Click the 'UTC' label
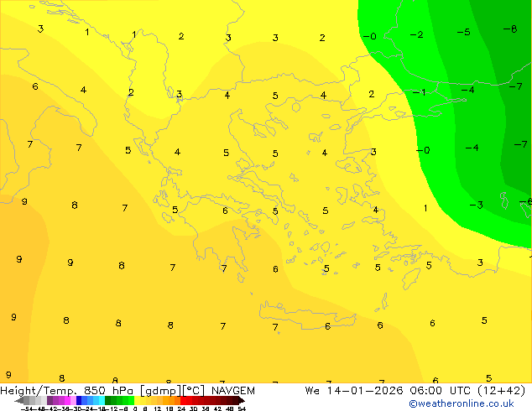Screen dimensions: 532x411 (x=460, y=391)
